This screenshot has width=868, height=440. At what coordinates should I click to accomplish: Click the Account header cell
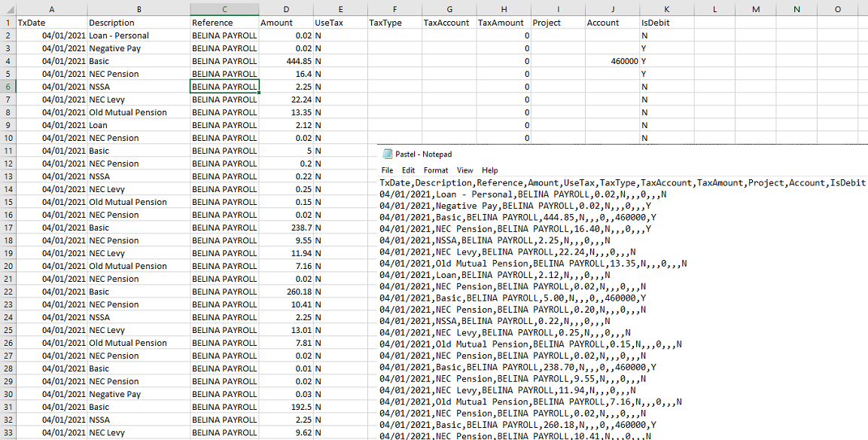[613, 23]
